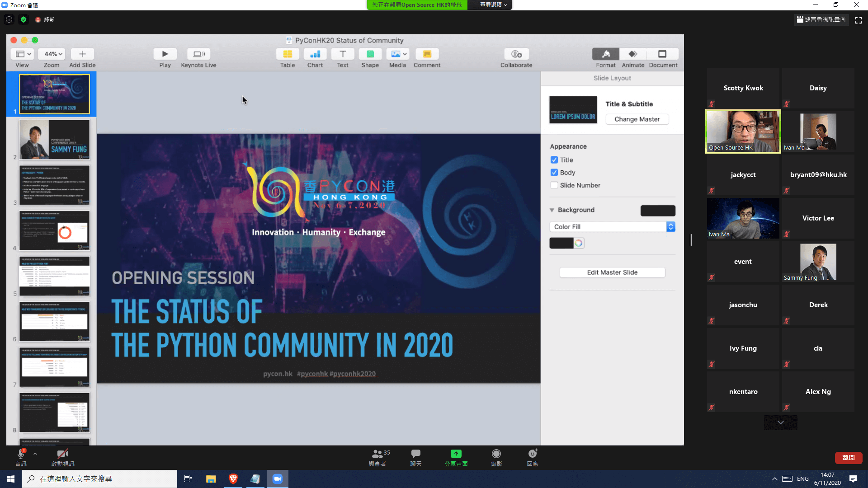This screenshot has width=868, height=488.
Task: Select slide 6 thumbnail
Action: tap(55, 322)
